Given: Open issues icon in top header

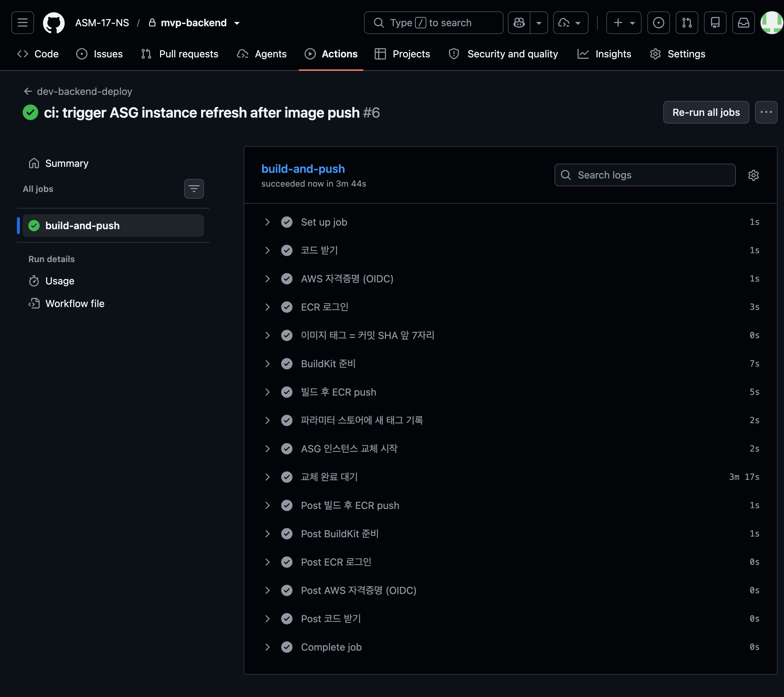Looking at the screenshot, I should 658,23.
